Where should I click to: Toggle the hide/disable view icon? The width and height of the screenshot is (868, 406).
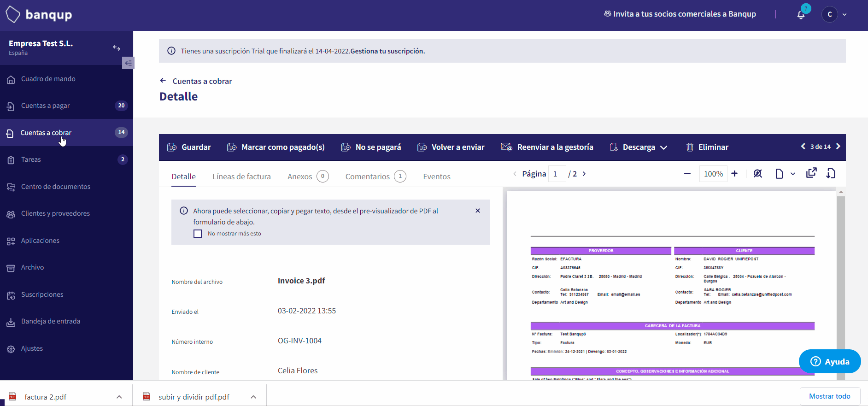pos(757,173)
